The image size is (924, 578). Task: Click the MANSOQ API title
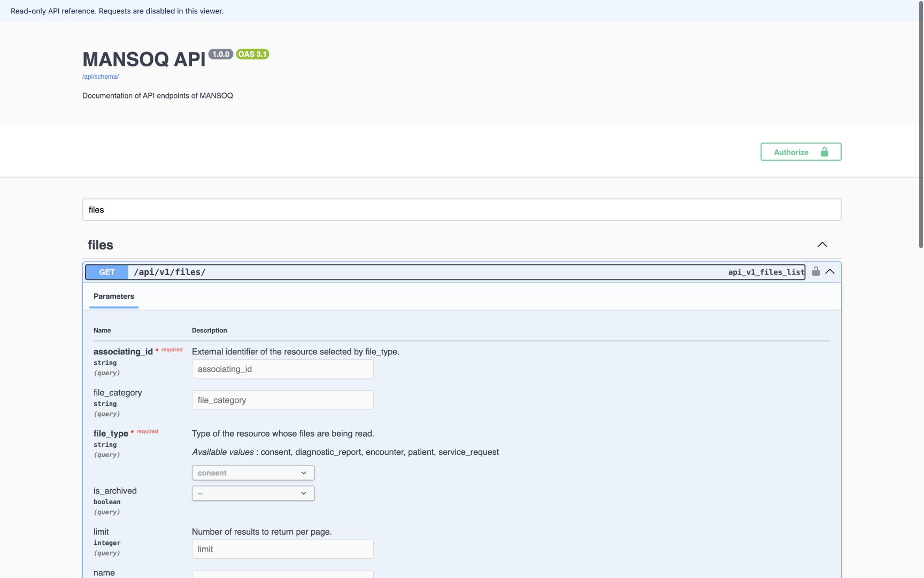coord(144,59)
